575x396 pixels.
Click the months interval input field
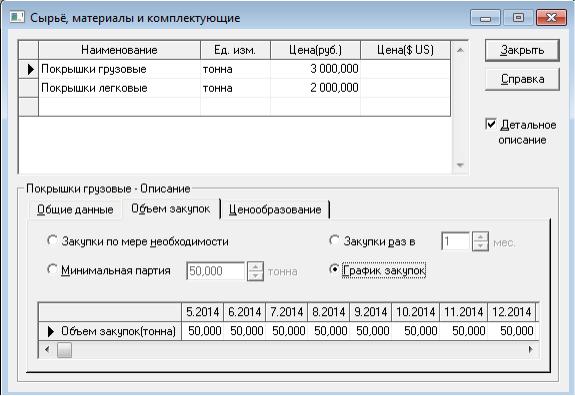coord(456,242)
